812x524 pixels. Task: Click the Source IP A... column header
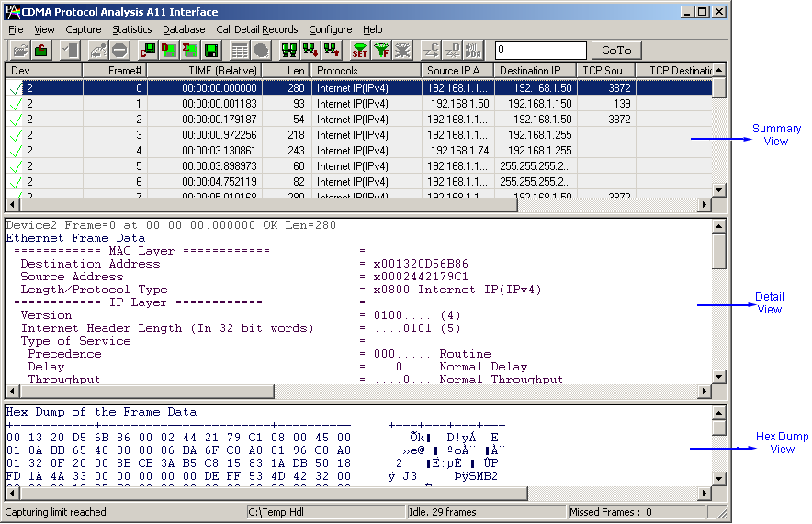click(x=457, y=71)
